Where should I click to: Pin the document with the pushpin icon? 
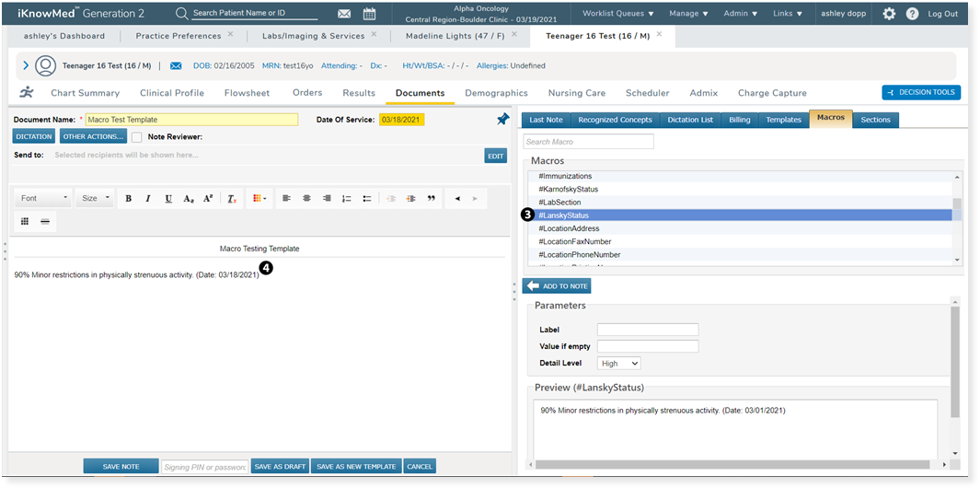click(502, 120)
